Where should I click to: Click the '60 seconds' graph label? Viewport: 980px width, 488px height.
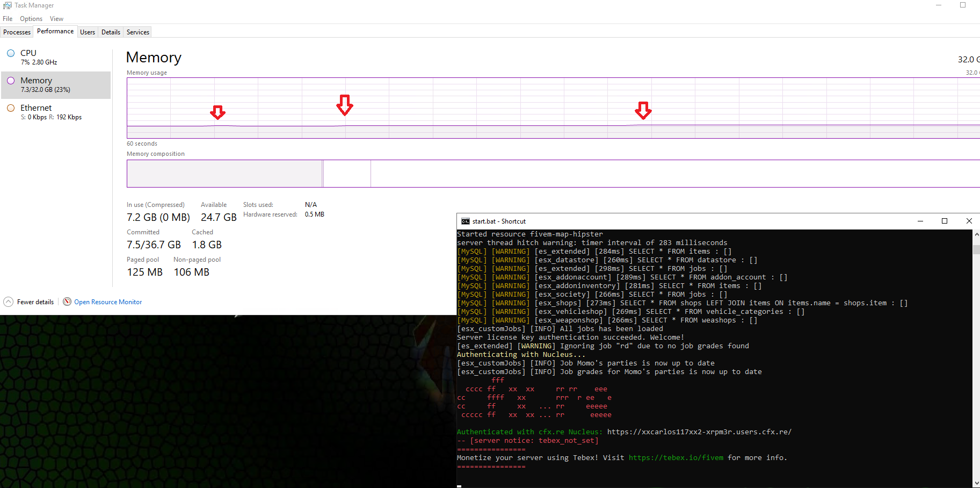click(142, 143)
